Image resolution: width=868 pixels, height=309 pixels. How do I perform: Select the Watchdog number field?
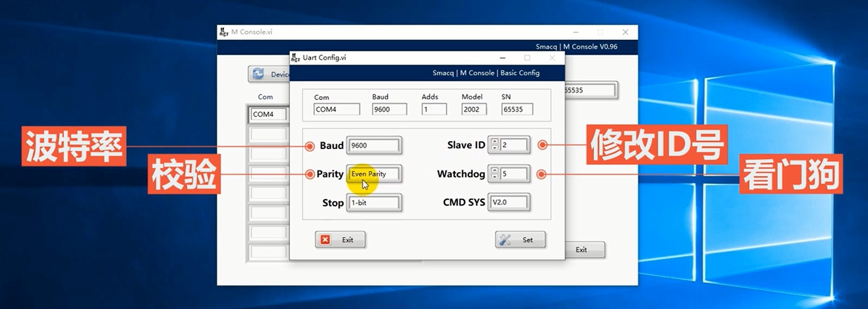[x=514, y=174]
